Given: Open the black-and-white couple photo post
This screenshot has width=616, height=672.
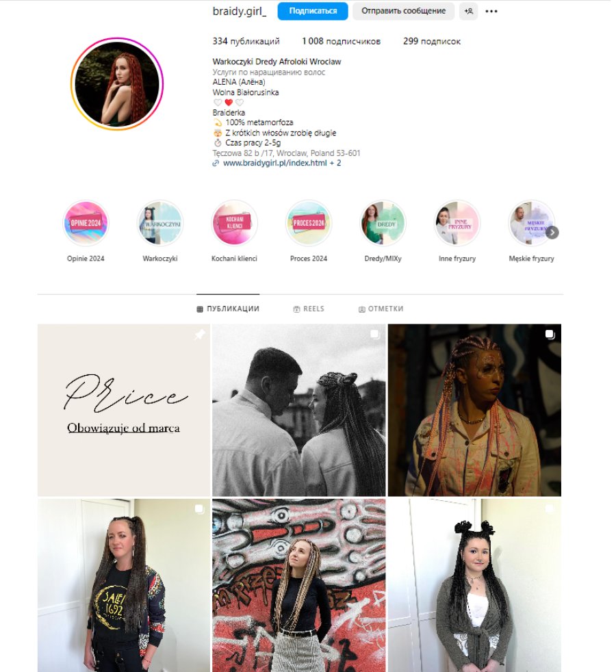Looking at the screenshot, I should point(299,410).
